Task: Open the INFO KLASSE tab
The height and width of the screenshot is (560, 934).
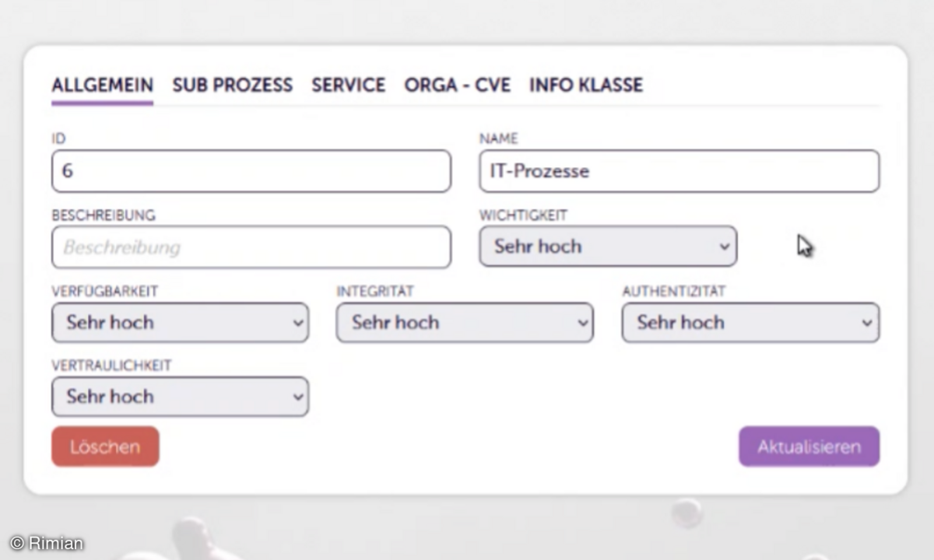Action: click(x=586, y=85)
